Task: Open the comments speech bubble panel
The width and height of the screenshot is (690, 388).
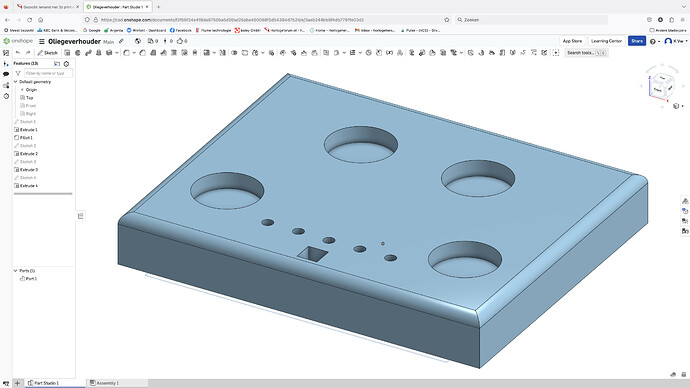Action: tap(6, 74)
